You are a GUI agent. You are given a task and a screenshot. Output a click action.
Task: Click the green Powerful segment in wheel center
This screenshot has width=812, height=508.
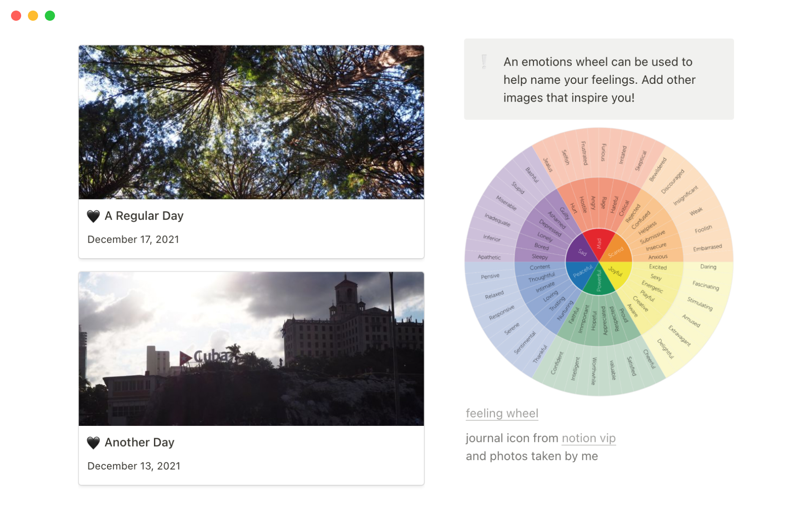click(x=599, y=282)
